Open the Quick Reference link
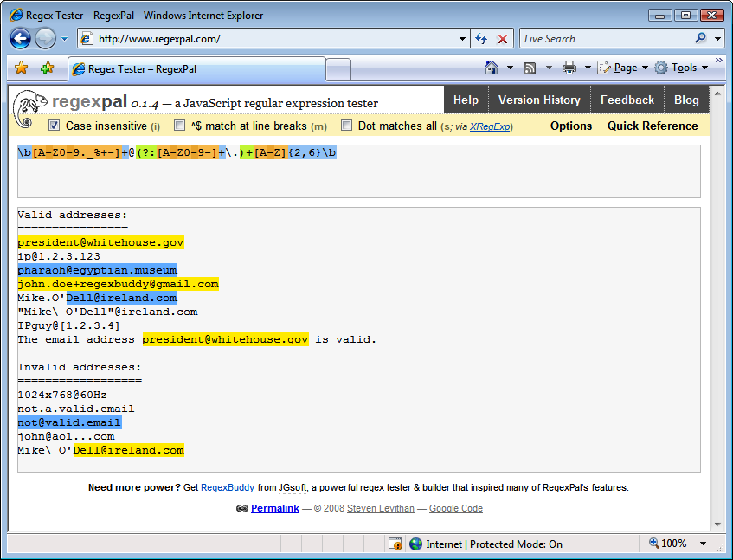Screen dimensions: 733x560 [652, 126]
